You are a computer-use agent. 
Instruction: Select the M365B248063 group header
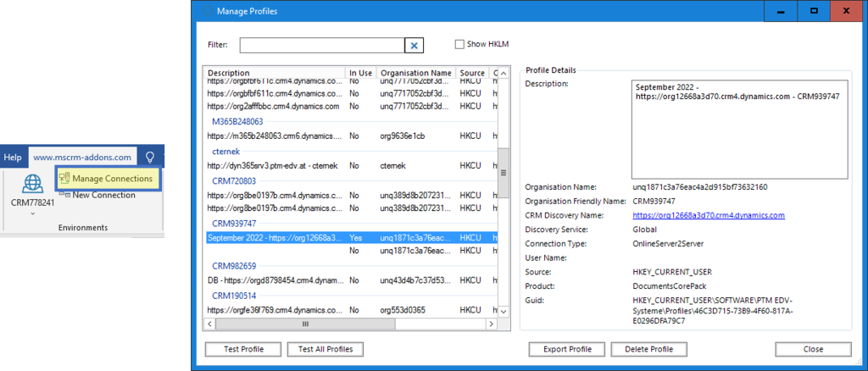(x=237, y=121)
